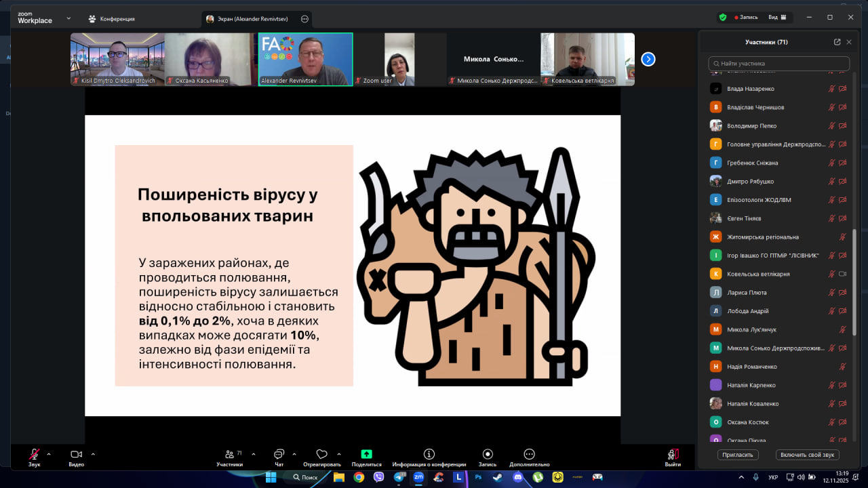Viewport: 868px width, 488px height.
Task: Switch to the Конференция tab
Action: pos(112,19)
